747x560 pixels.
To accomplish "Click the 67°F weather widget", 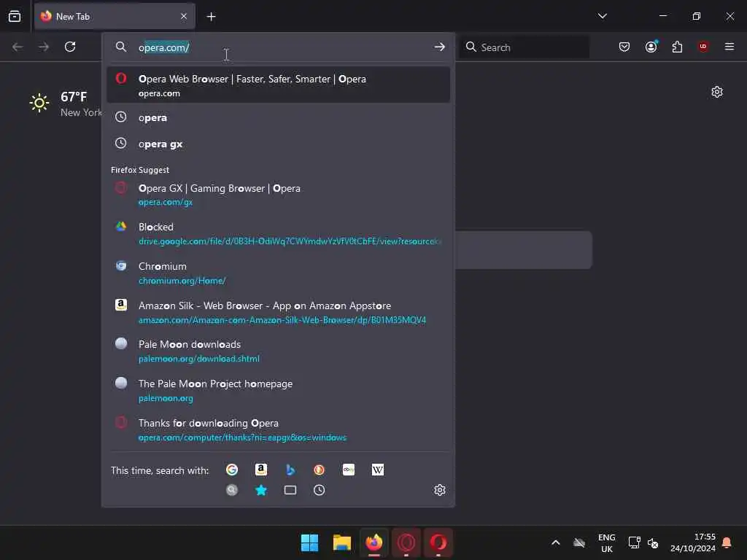I will click(x=66, y=104).
